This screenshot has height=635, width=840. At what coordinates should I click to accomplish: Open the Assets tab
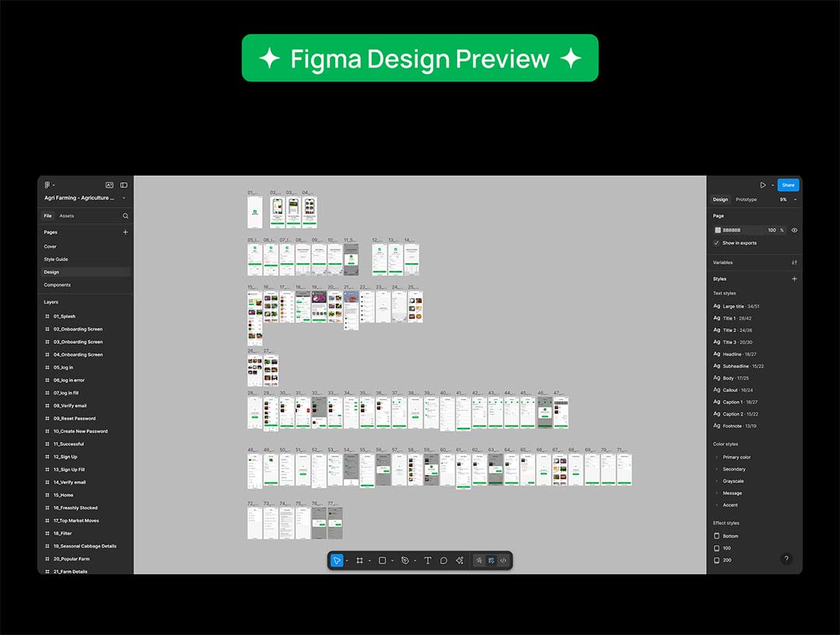[x=67, y=216]
